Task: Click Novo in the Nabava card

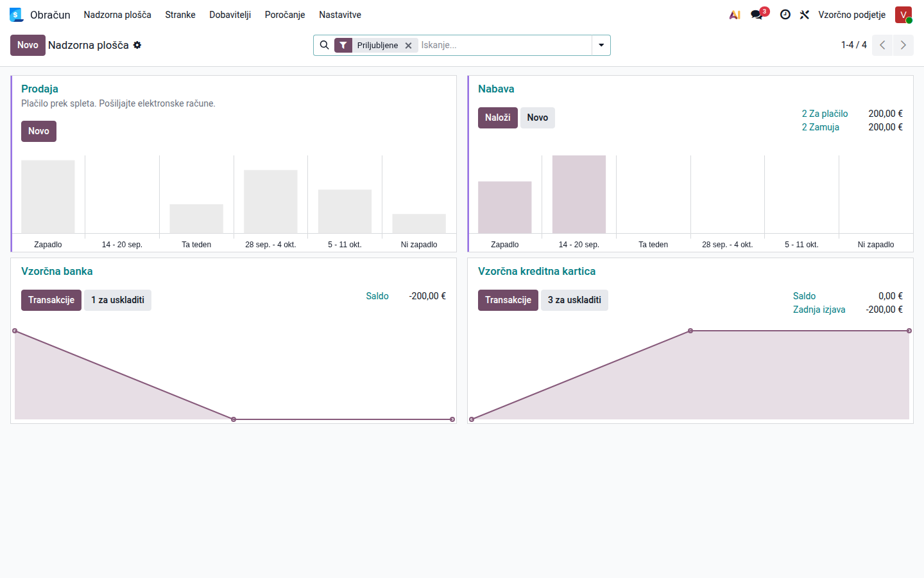Action: (x=538, y=118)
